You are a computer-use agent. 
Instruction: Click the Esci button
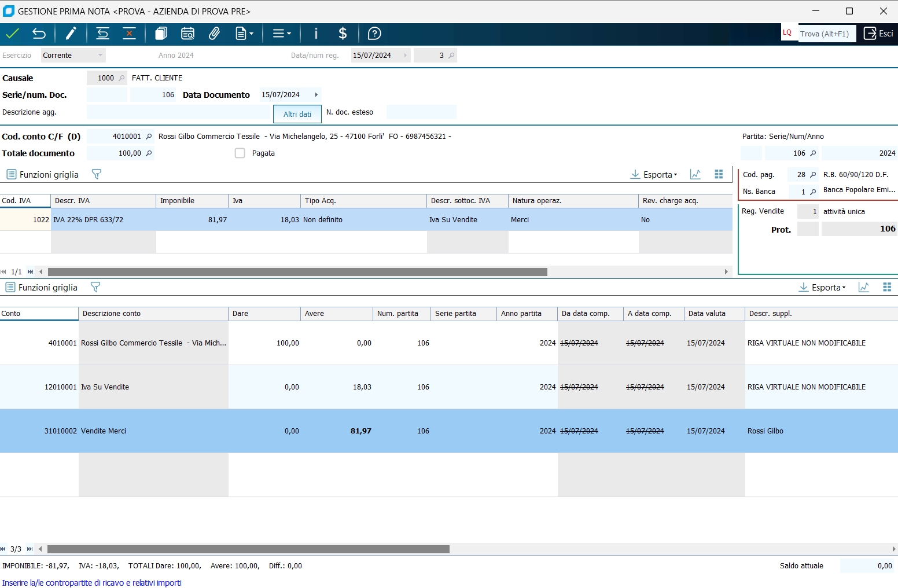coord(878,34)
